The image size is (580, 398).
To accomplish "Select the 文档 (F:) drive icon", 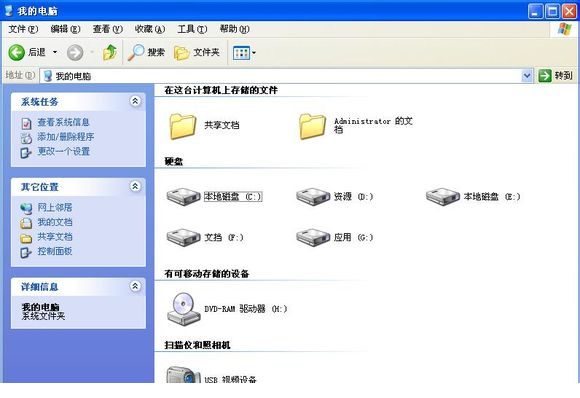I will [183, 237].
